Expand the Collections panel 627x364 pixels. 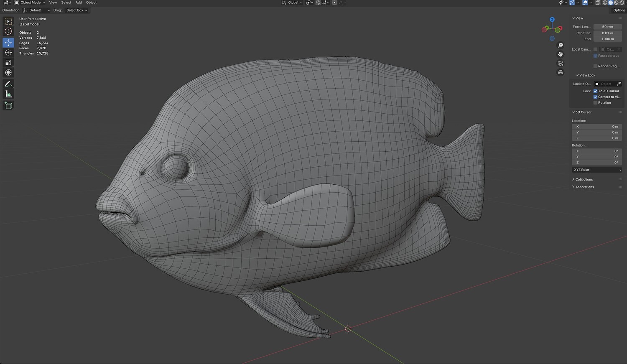(582, 180)
